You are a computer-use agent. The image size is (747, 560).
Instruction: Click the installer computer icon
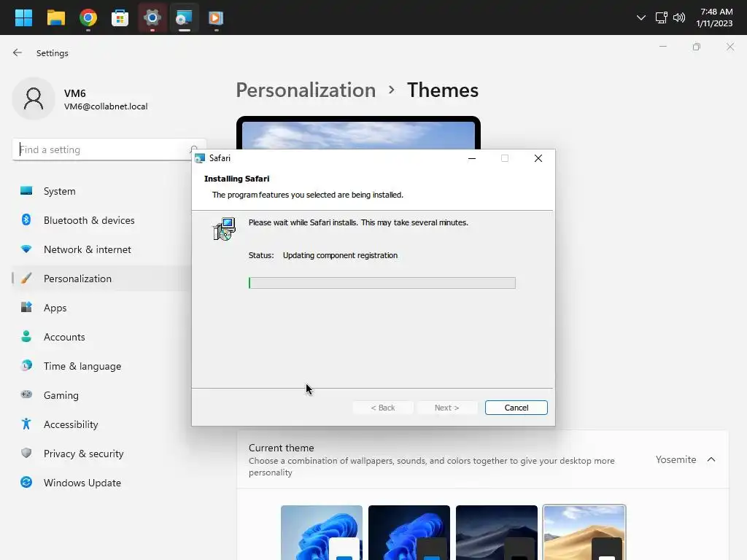[x=224, y=229]
